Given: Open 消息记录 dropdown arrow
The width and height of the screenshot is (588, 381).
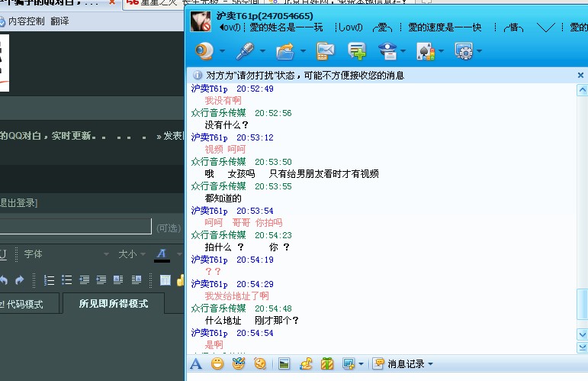Looking at the screenshot, I should pyautogui.click(x=430, y=363).
